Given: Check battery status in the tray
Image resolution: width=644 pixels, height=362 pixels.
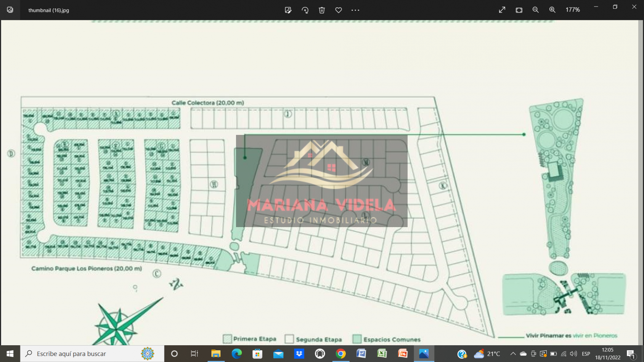Looking at the screenshot, I should pos(554,354).
